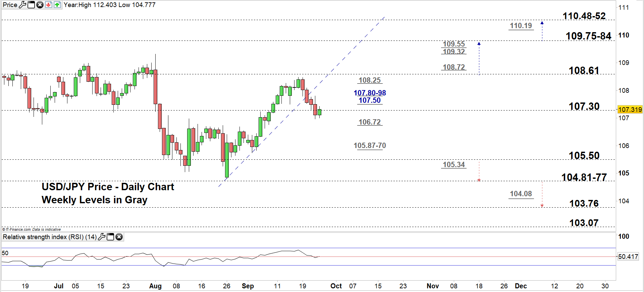644x292 pixels.
Task: Click the Relative strength index (RSI) label
Action: pos(49,237)
